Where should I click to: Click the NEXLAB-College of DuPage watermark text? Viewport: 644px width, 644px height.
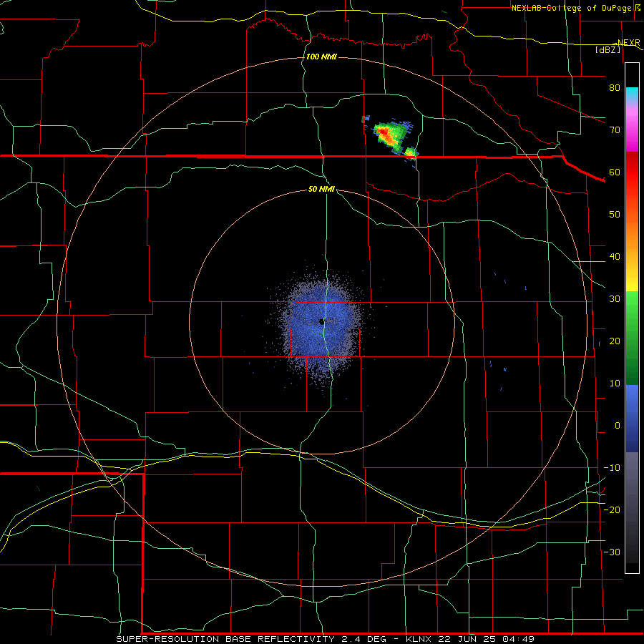coord(571,8)
